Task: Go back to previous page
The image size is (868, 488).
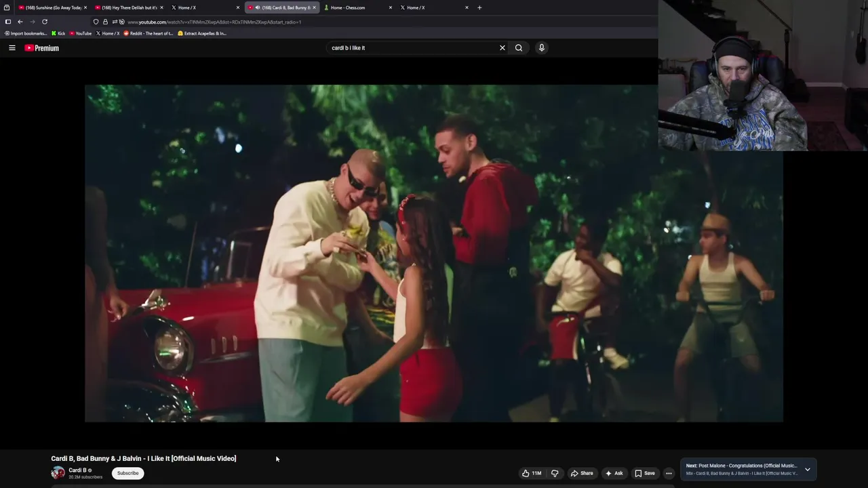Action: (20, 22)
